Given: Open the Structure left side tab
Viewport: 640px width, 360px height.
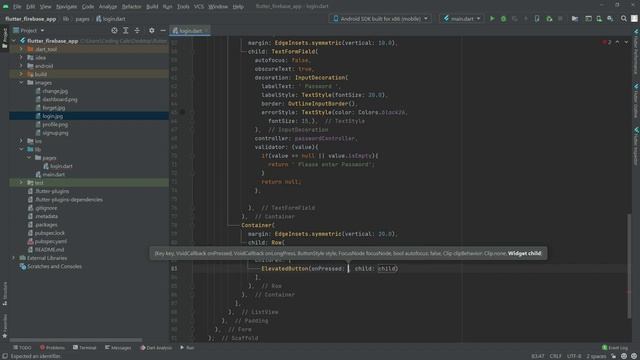Looking at the screenshot, I should pyautogui.click(x=4, y=293).
